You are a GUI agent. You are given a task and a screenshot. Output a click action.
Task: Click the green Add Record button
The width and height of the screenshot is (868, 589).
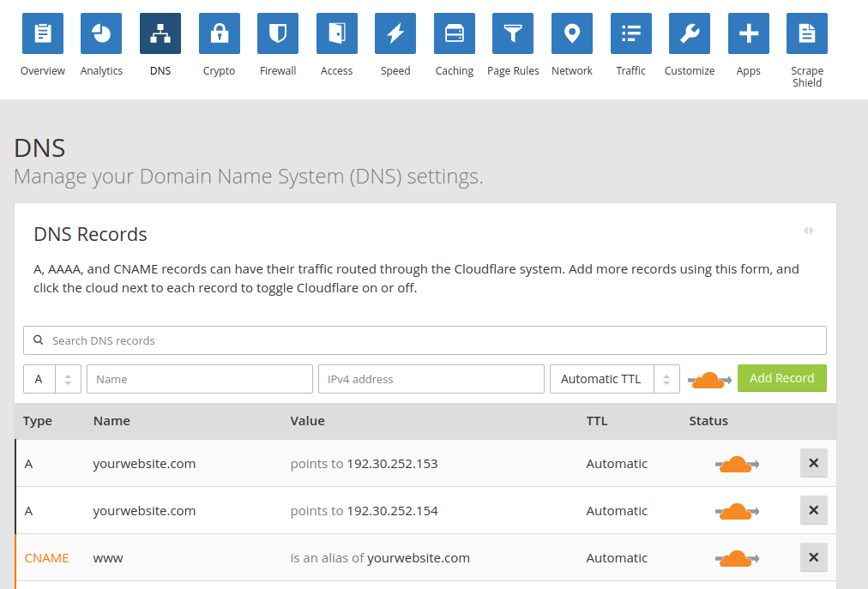click(781, 378)
